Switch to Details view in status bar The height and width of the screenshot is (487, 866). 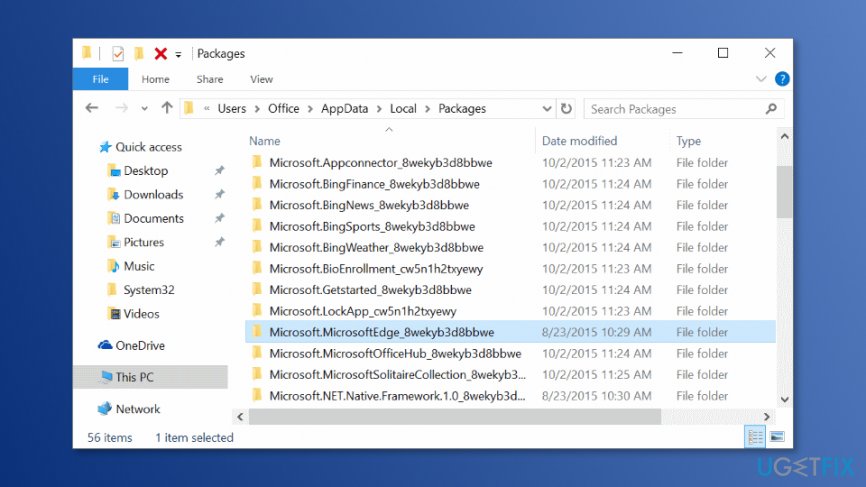coord(755,437)
